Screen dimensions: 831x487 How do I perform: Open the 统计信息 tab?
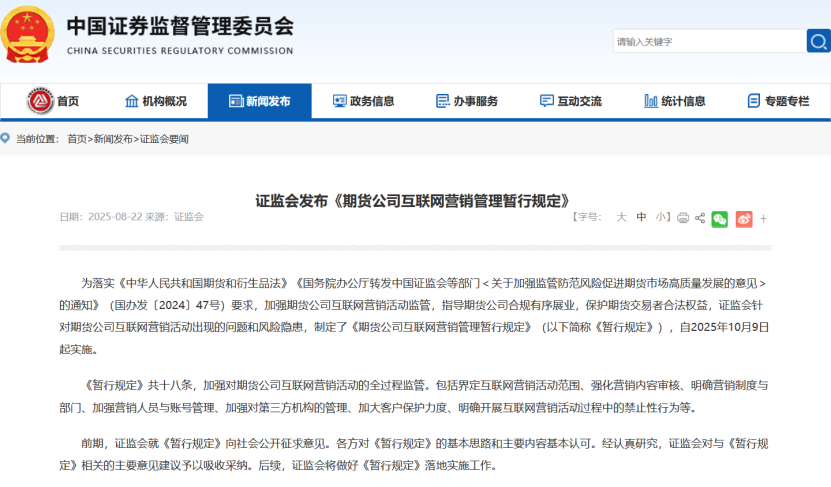[x=675, y=101]
